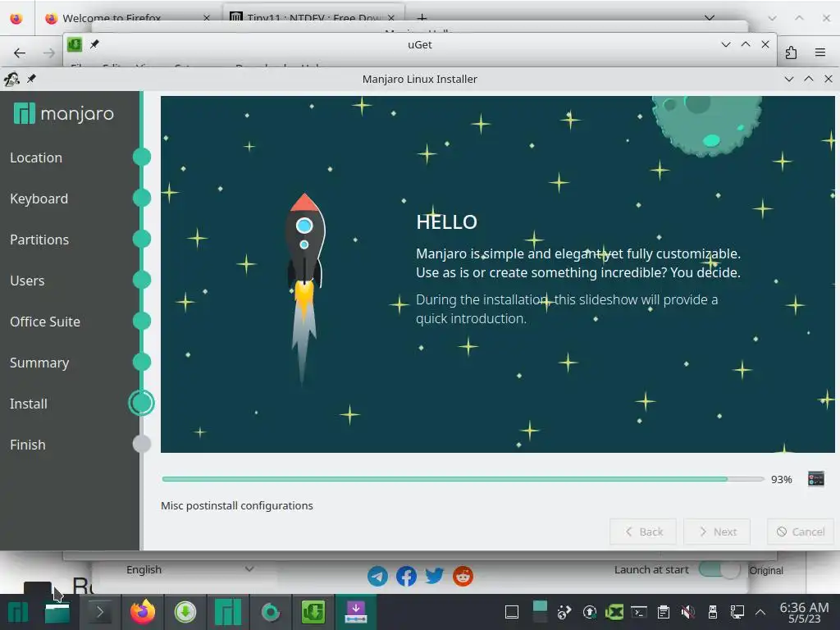The width and height of the screenshot is (840, 630).
Task: Click the Back button in the installer
Action: (643, 532)
